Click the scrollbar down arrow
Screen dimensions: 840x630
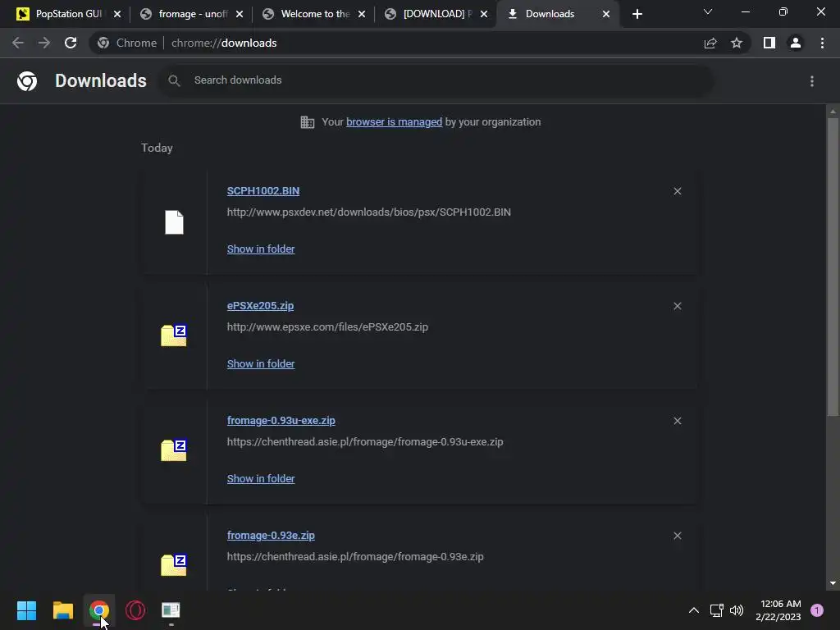[x=833, y=583]
